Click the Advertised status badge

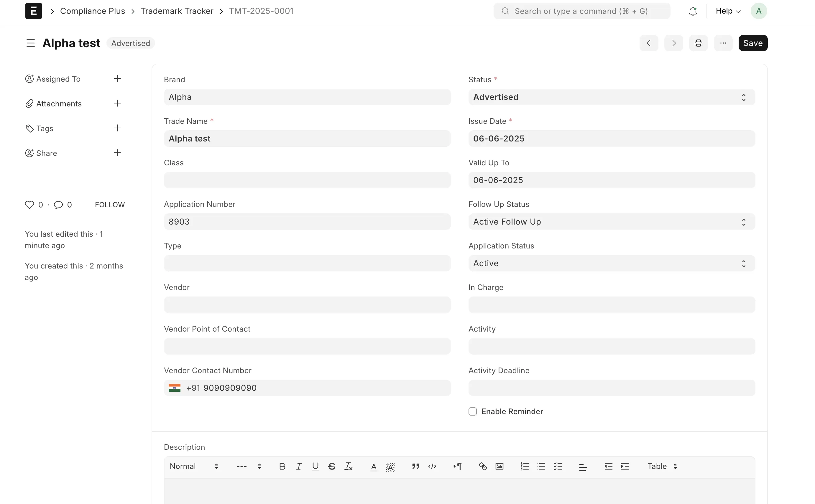click(131, 43)
